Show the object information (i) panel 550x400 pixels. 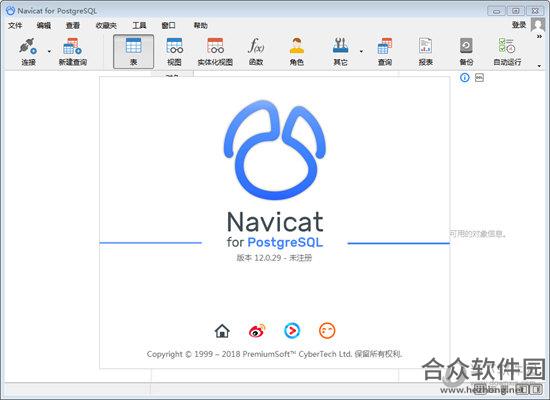(x=464, y=78)
